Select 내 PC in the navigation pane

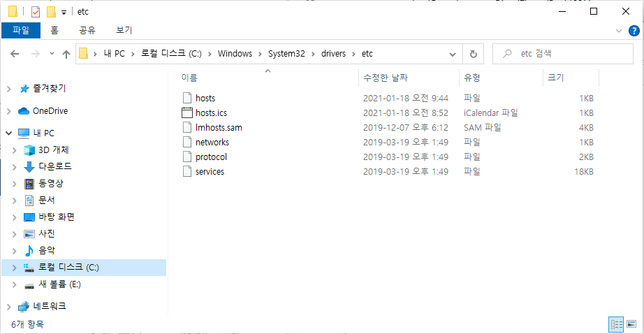(x=43, y=133)
